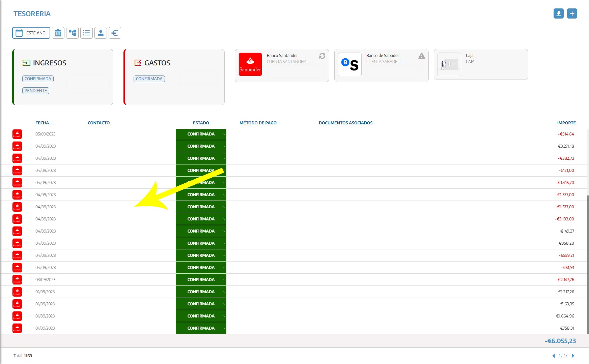Toggle PENDIENTE filter under INGRESOS

coord(36,91)
